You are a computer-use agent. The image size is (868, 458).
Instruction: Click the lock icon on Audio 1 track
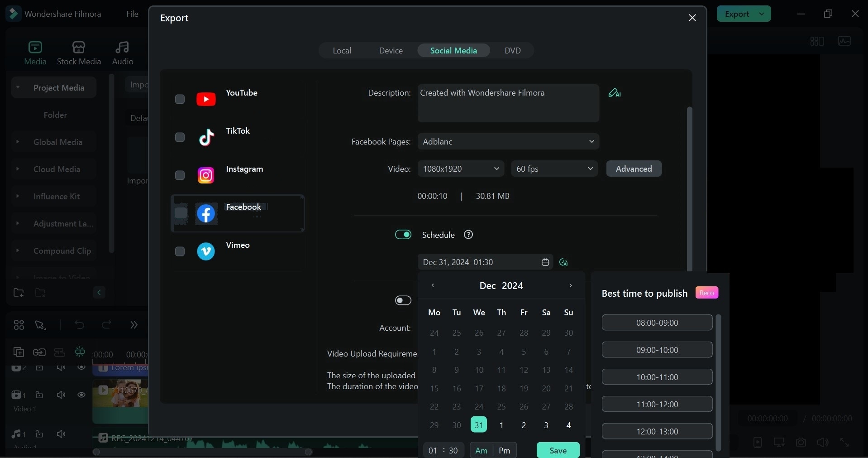(x=39, y=434)
